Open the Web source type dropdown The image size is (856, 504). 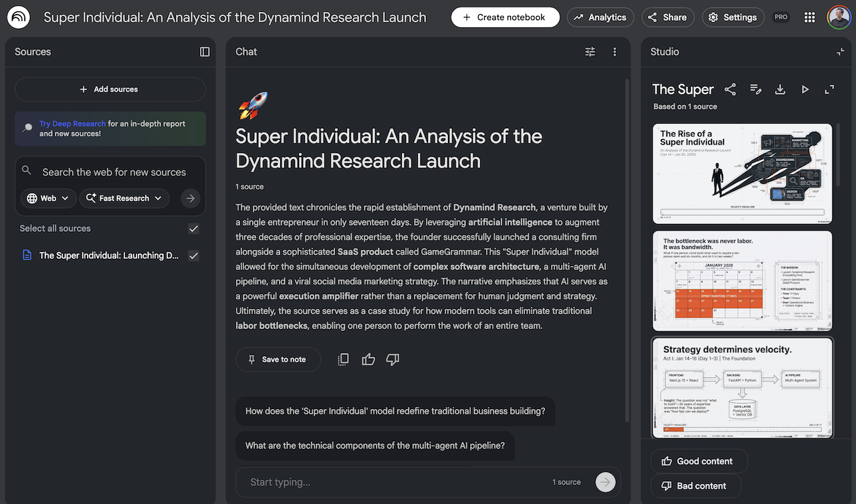click(47, 198)
